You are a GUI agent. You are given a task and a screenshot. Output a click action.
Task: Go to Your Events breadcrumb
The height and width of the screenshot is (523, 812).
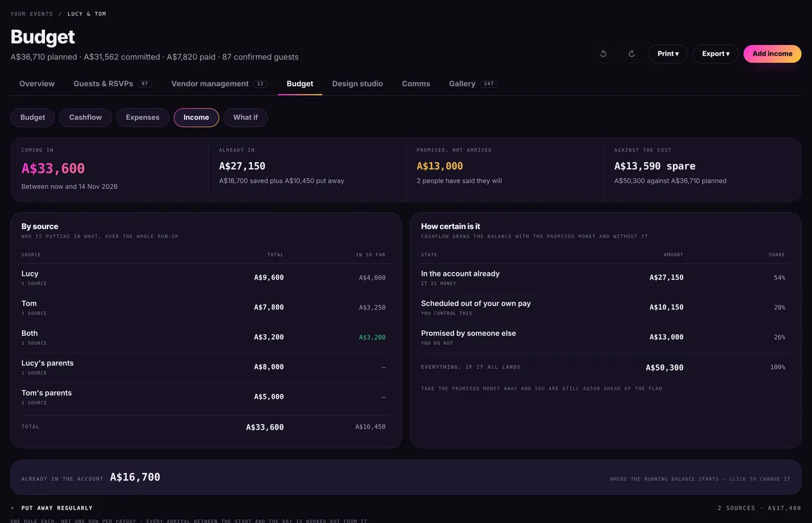[x=32, y=14]
